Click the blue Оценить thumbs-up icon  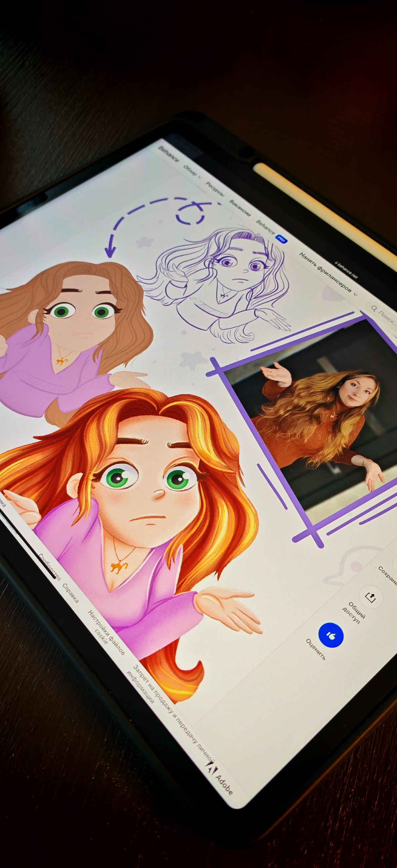click(331, 635)
